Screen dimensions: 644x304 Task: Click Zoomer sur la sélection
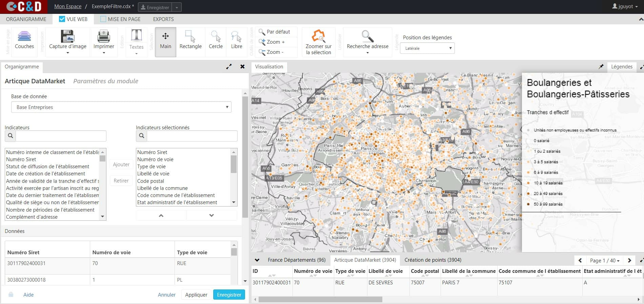(319, 42)
